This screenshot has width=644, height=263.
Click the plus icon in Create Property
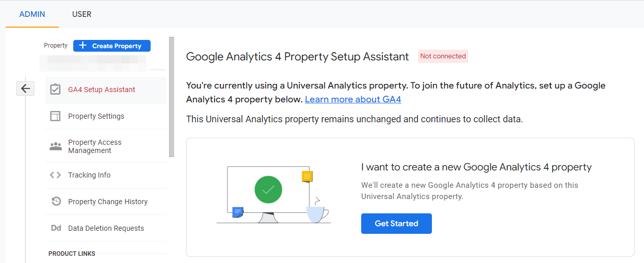tap(83, 46)
